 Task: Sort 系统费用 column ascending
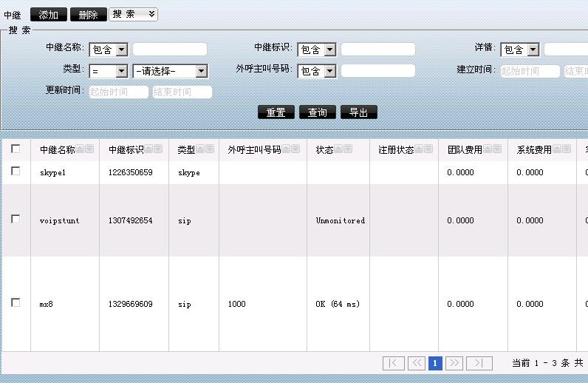pyautogui.click(x=557, y=149)
